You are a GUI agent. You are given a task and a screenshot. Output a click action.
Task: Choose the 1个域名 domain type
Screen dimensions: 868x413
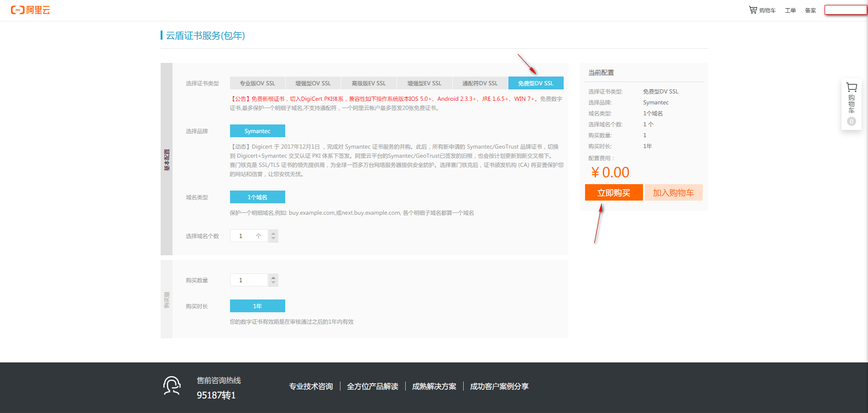(x=257, y=197)
